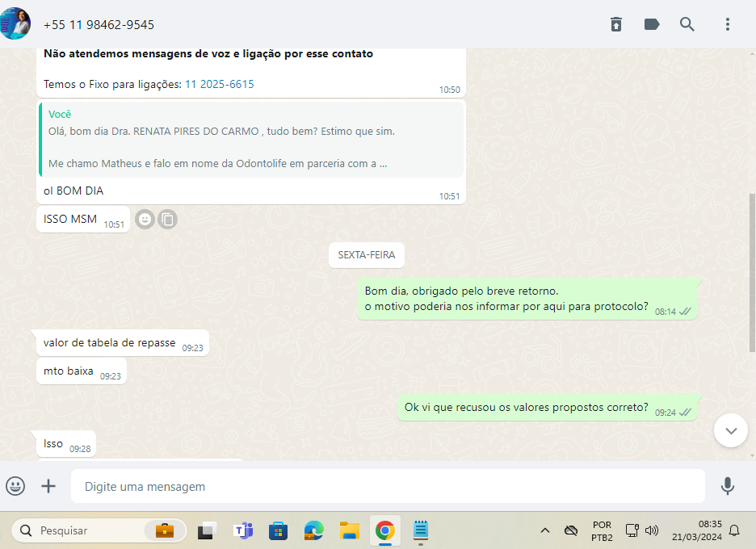Click the label tag icon in header
The image size is (756, 549).
[652, 24]
